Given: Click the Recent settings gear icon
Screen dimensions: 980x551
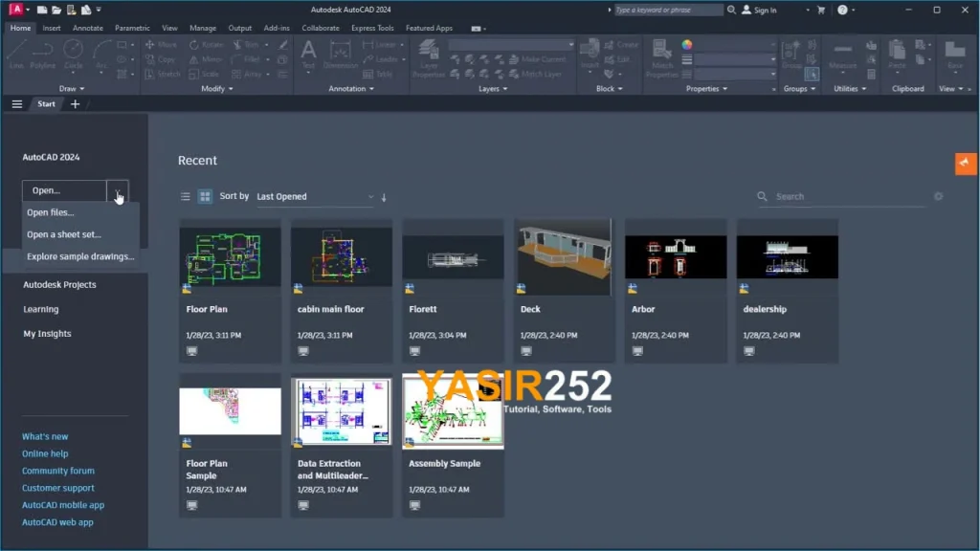Looking at the screenshot, I should 938,196.
